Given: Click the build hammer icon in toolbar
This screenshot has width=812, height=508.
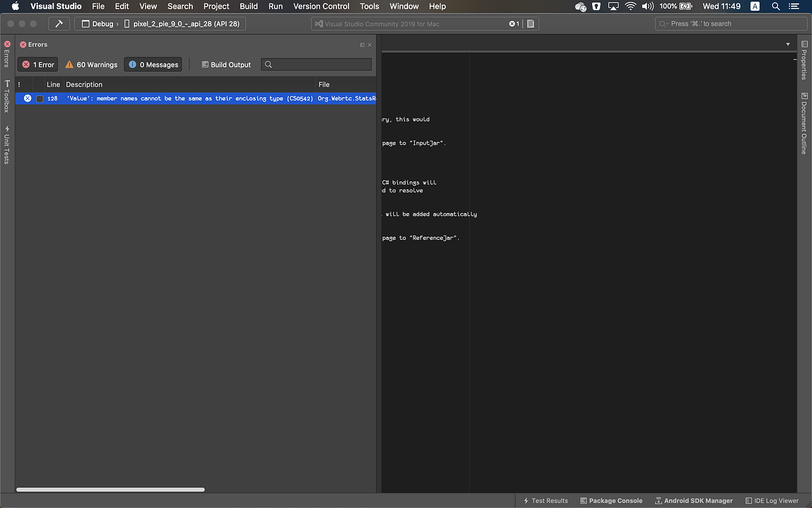Looking at the screenshot, I should click(x=59, y=24).
